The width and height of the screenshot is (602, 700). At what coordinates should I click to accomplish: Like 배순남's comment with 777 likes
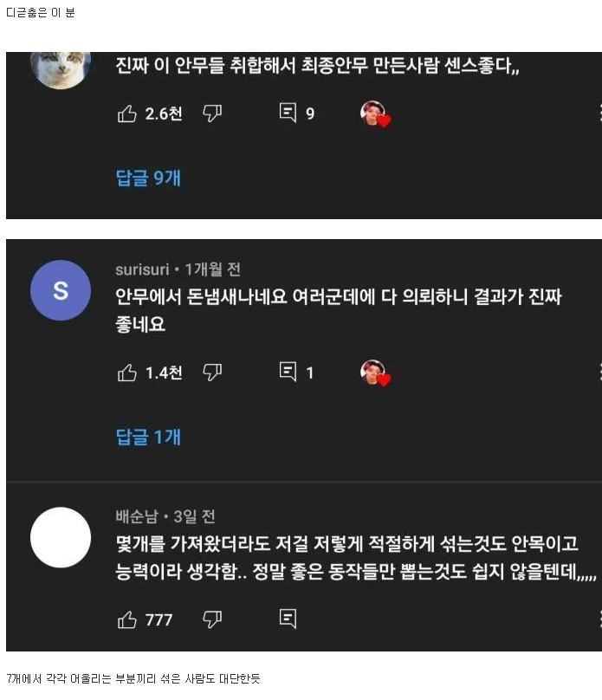pos(126,619)
